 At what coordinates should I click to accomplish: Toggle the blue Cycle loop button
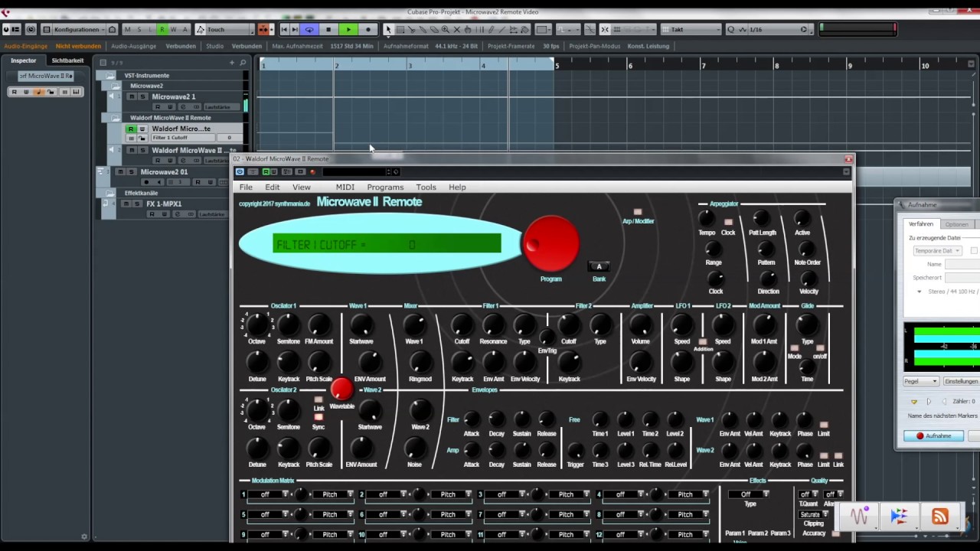point(309,30)
